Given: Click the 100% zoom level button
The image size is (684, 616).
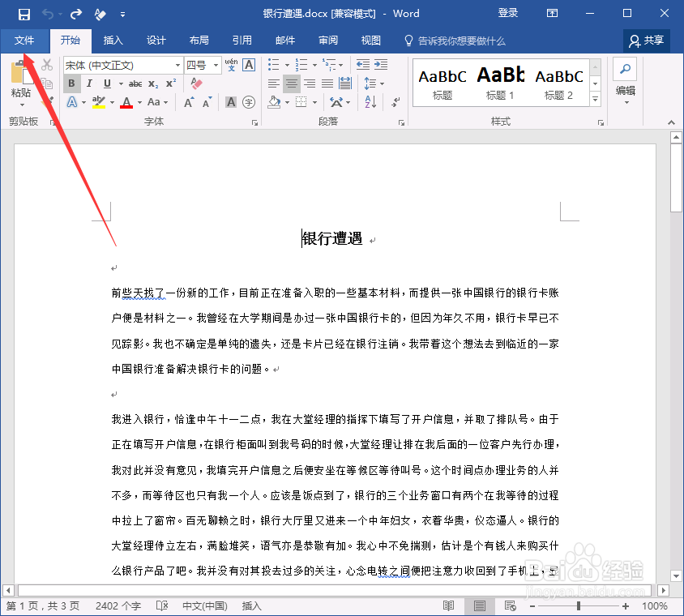Looking at the screenshot, I should [x=655, y=606].
